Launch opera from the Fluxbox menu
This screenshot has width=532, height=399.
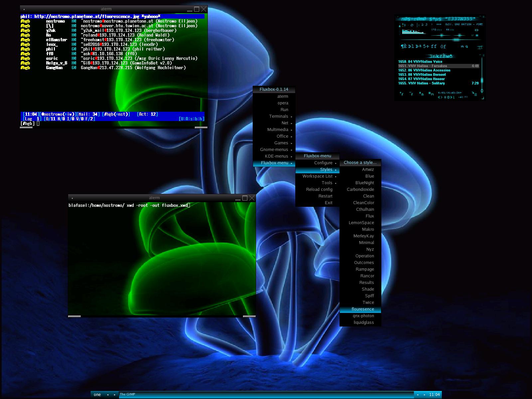pos(283,103)
